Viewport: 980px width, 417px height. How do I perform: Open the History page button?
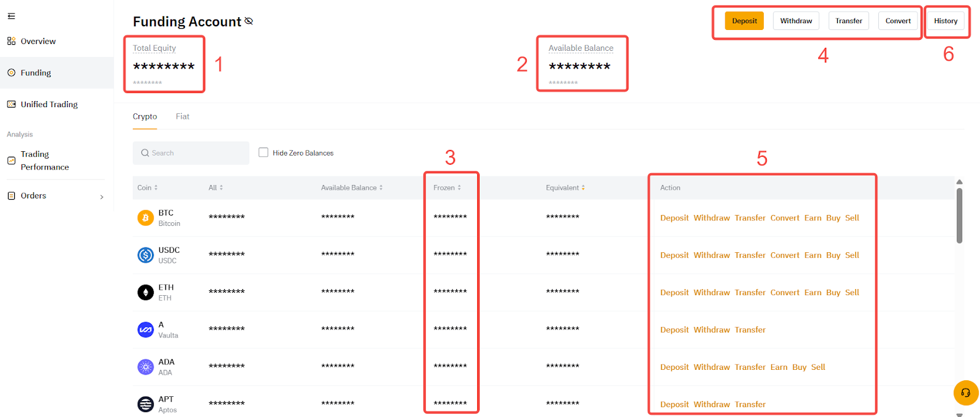[945, 21]
